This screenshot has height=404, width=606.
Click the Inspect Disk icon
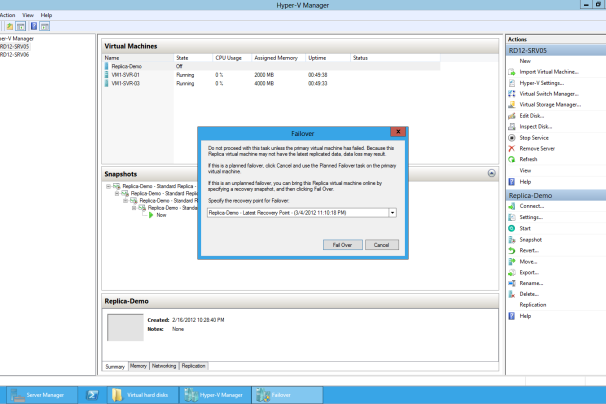[x=512, y=126]
